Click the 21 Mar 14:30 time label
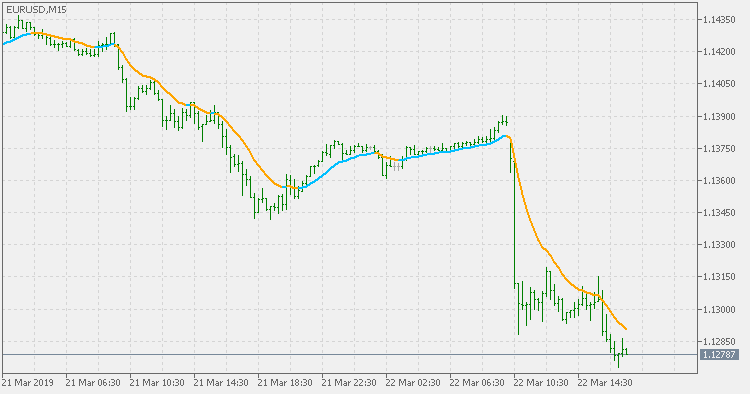This screenshot has height=394, width=750. 221,383
